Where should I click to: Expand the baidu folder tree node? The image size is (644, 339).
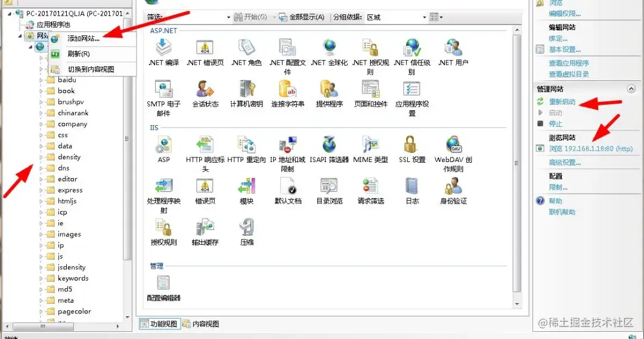pos(41,80)
